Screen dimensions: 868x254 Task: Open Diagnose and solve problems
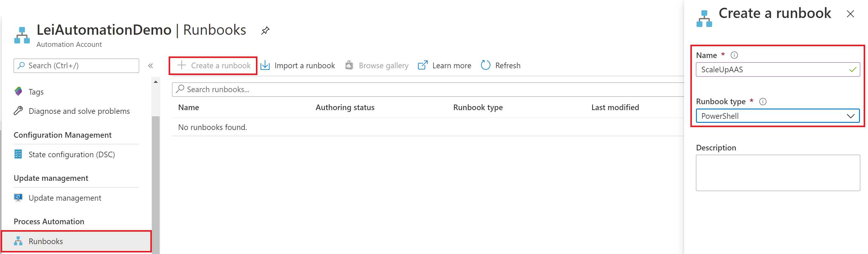(x=79, y=111)
